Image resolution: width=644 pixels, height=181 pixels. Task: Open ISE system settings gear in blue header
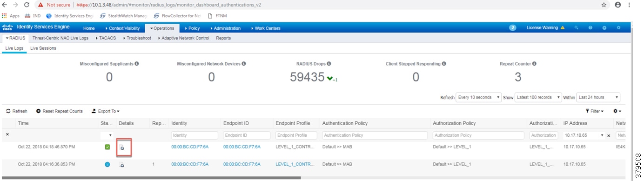point(618,28)
